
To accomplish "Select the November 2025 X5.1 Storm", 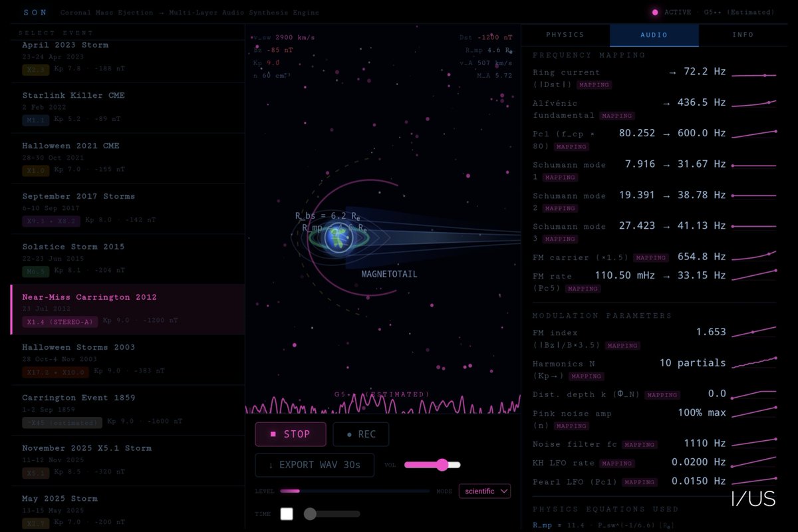I will pyautogui.click(x=128, y=461).
